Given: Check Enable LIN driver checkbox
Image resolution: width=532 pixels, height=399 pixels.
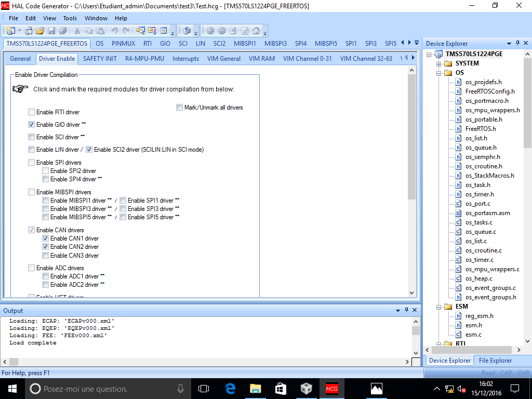Looking at the screenshot, I should coord(32,149).
